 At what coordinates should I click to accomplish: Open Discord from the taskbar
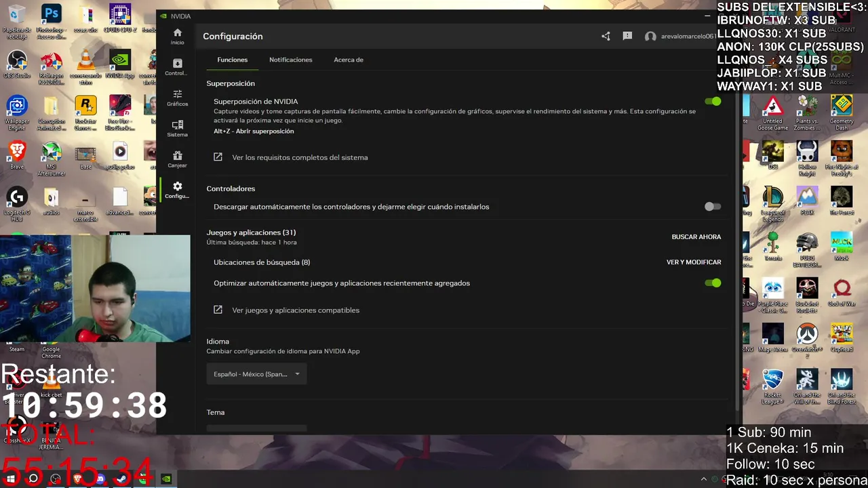100,479
